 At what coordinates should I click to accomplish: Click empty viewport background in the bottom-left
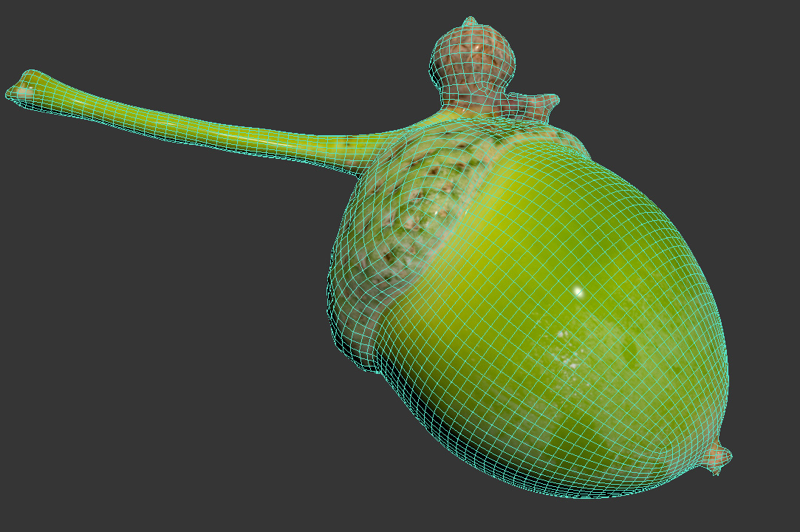(111, 443)
